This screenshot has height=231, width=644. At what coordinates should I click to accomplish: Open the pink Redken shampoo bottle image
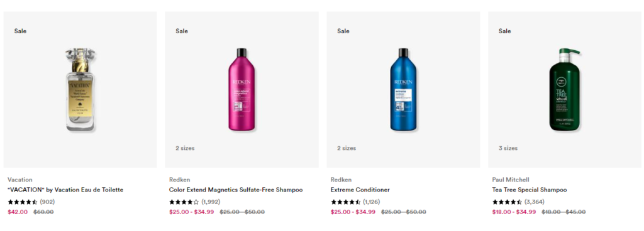(241, 90)
